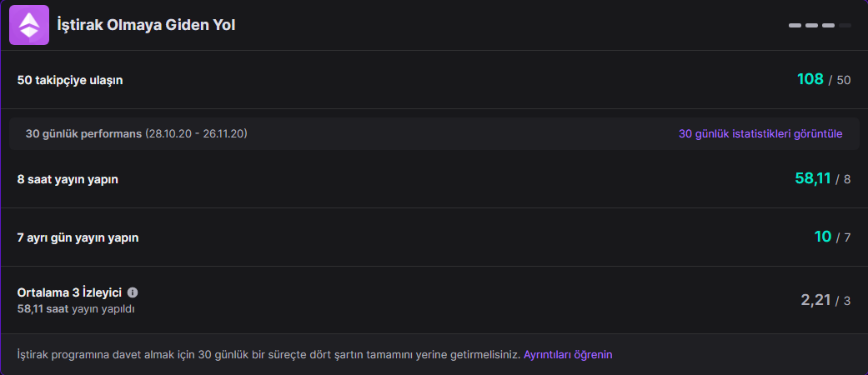Click the 2,21 average viewers value
Screen dimensions: 868x375
pyautogui.click(x=815, y=300)
